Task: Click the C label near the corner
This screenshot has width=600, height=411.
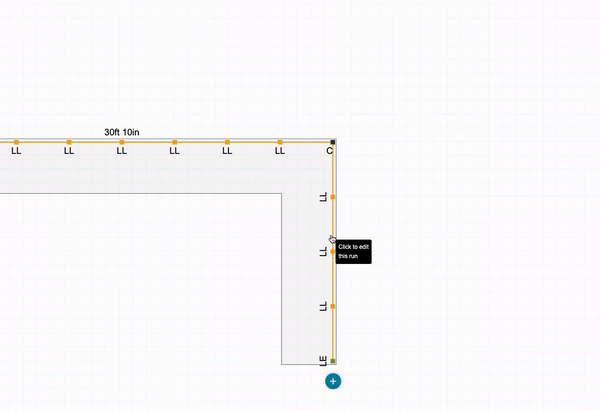Action: coord(329,152)
